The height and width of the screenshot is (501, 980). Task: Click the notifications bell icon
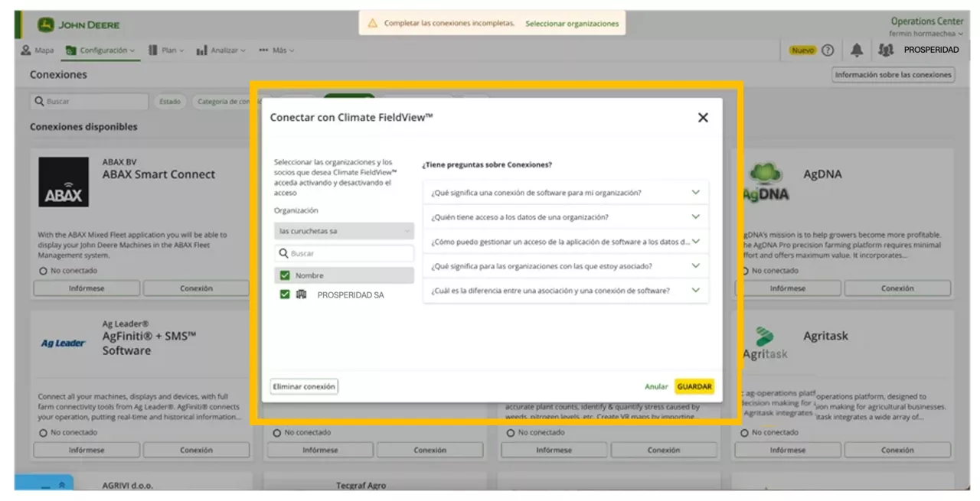[857, 50]
